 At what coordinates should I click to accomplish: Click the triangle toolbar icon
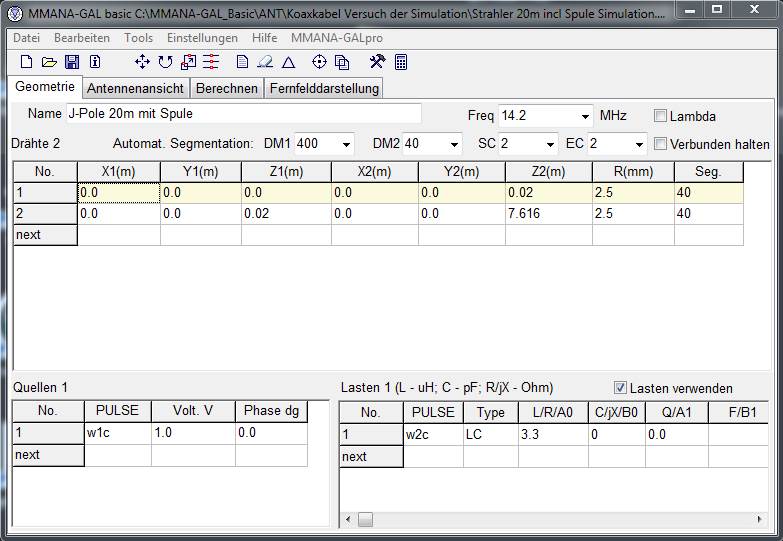[288, 62]
